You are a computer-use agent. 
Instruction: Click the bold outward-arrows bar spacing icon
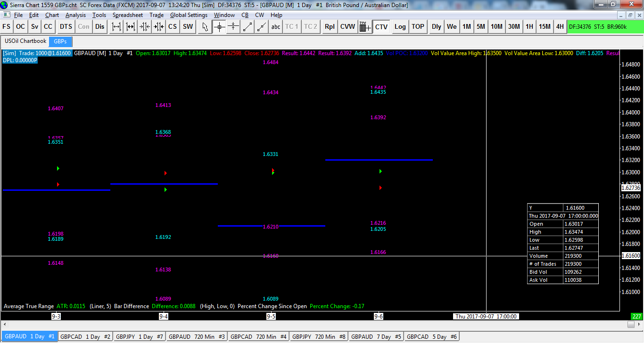pyautogui.click(x=131, y=26)
